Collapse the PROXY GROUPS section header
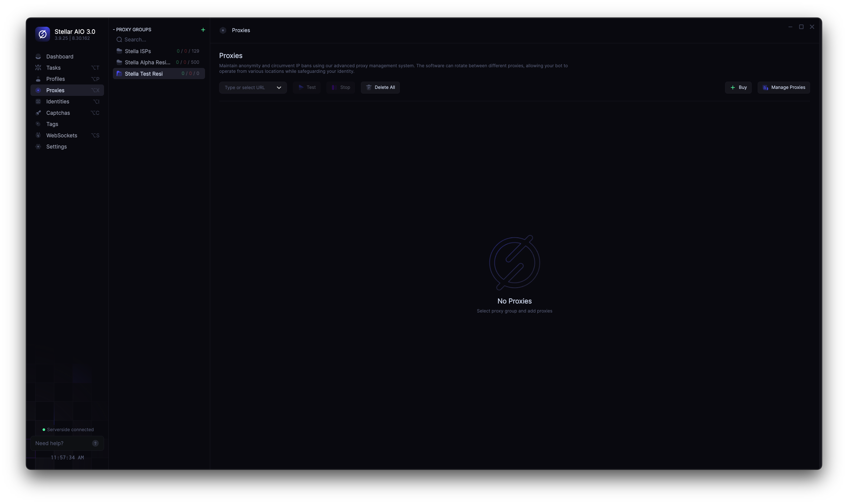This screenshot has height=504, width=848. [x=132, y=30]
